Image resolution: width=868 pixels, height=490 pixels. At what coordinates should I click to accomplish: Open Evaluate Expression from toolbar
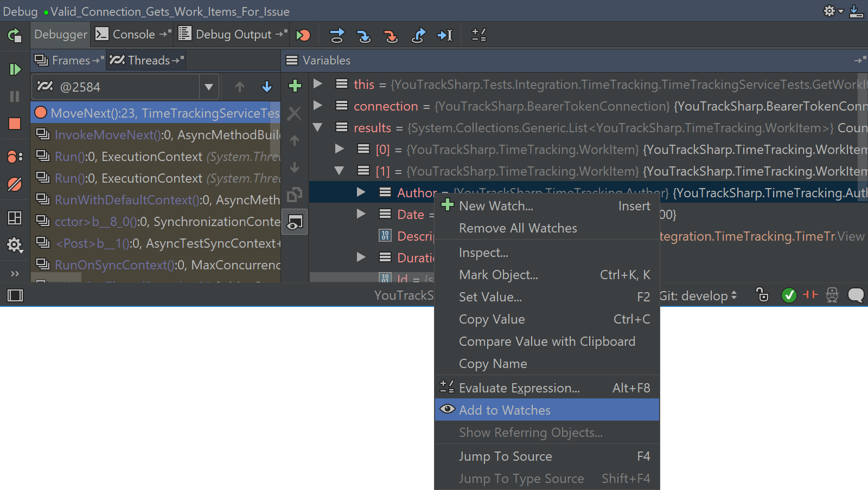479,35
